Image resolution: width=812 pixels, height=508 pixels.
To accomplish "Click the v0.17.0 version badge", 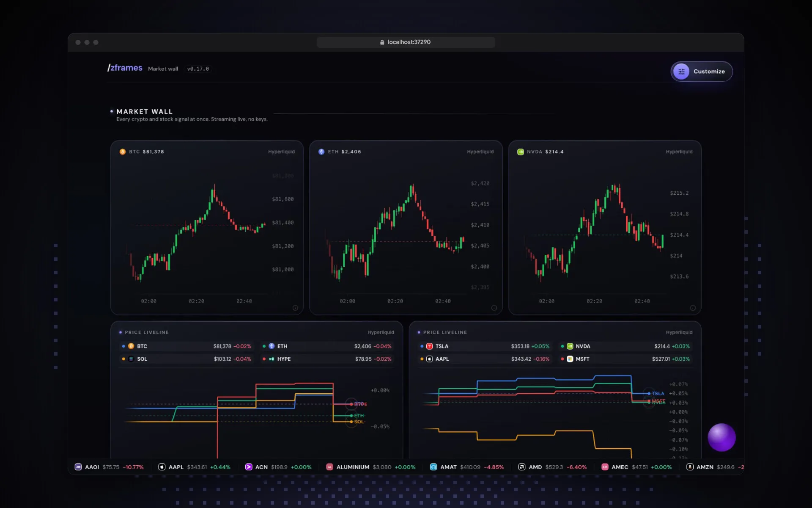I will [x=198, y=69].
